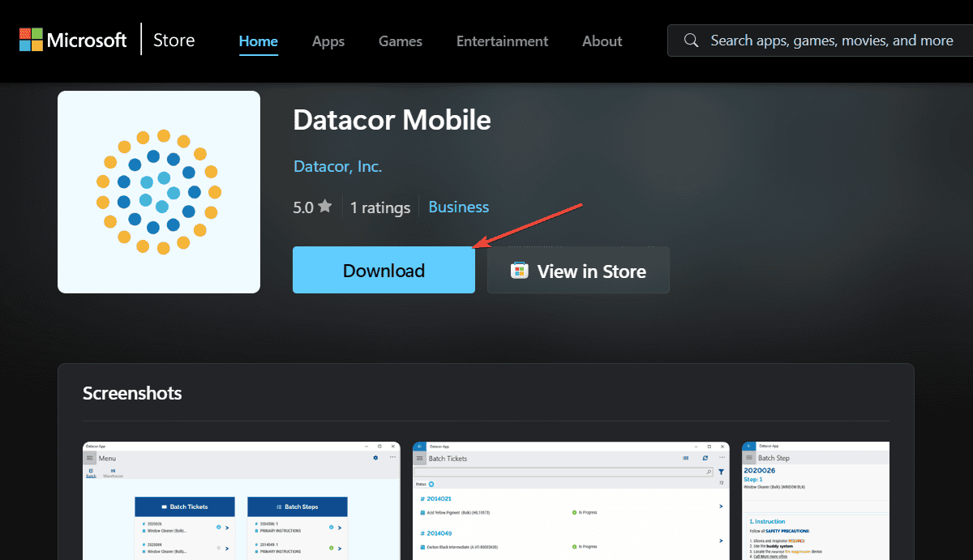Open the Menu screenshot thumbnail
This screenshot has width=973, height=560.
[x=242, y=501]
